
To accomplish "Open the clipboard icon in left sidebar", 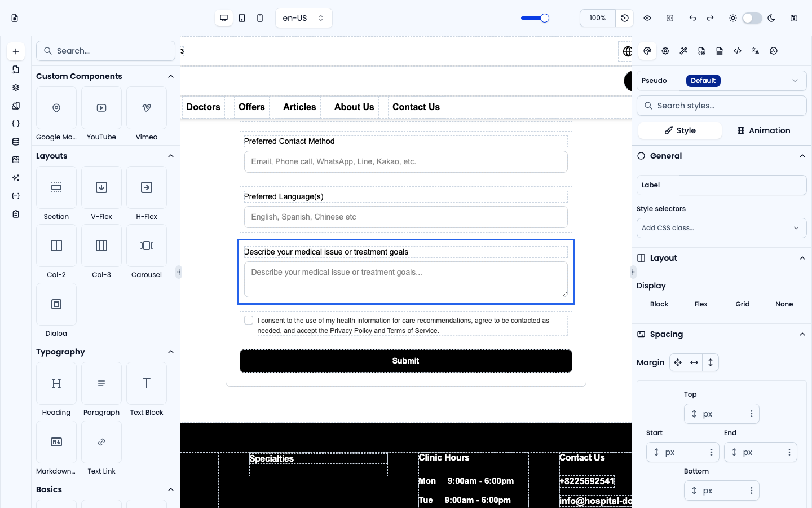I will [16, 214].
